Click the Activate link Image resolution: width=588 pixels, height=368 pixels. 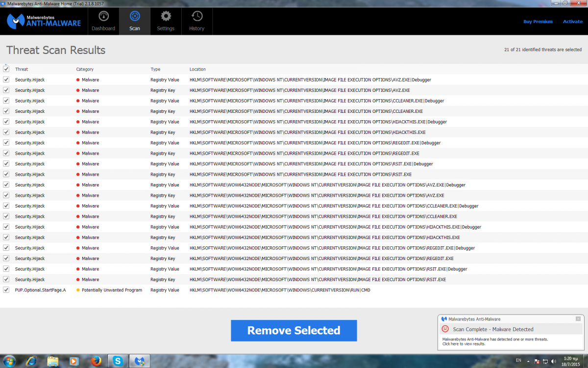pyautogui.click(x=573, y=22)
